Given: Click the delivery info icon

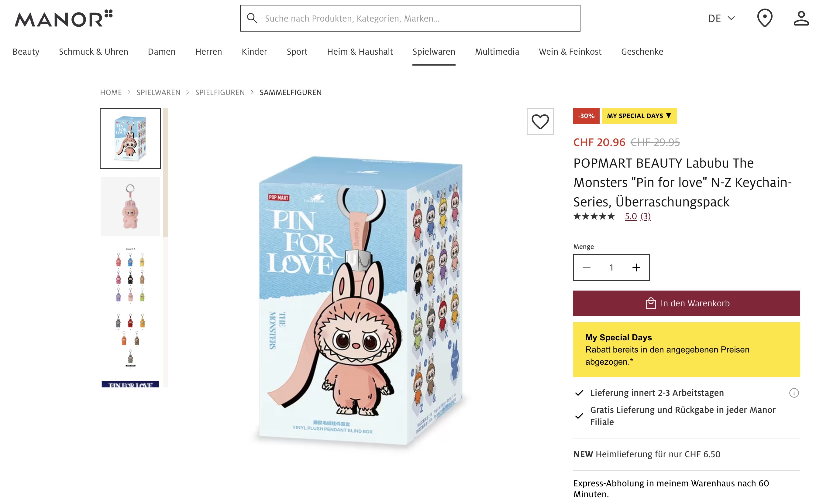Looking at the screenshot, I should 794,393.
